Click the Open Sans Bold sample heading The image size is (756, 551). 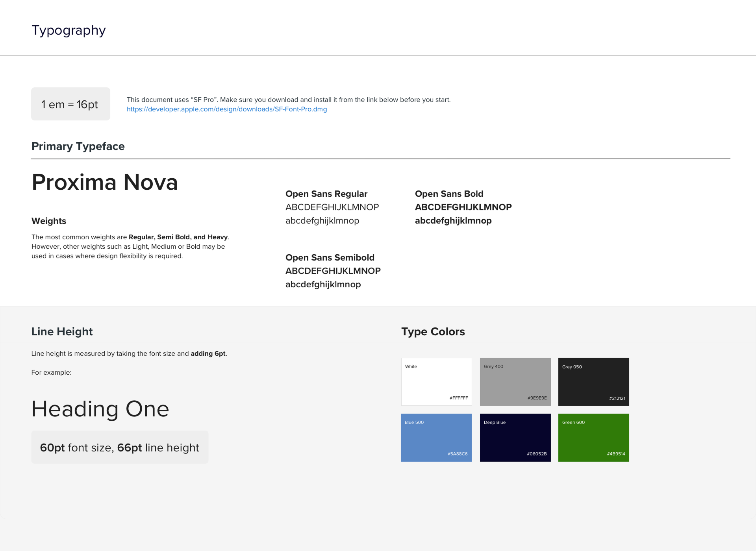tap(449, 194)
